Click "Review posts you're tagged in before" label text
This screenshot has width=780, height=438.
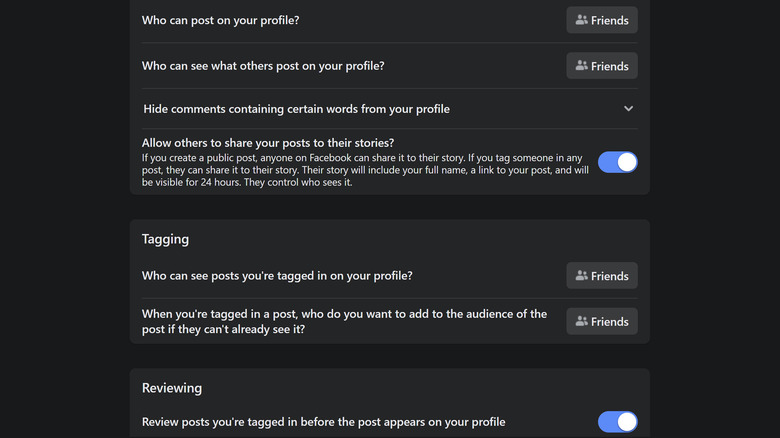pyautogui.click(x=323, y=422)
